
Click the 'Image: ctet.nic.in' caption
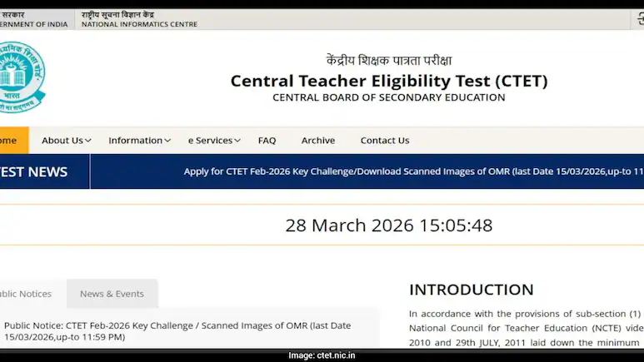click(x=322, y=355)
